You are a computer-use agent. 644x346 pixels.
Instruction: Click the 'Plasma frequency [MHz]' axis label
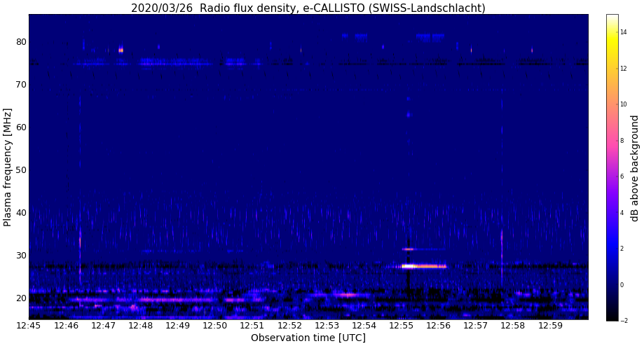pos(7,167)
